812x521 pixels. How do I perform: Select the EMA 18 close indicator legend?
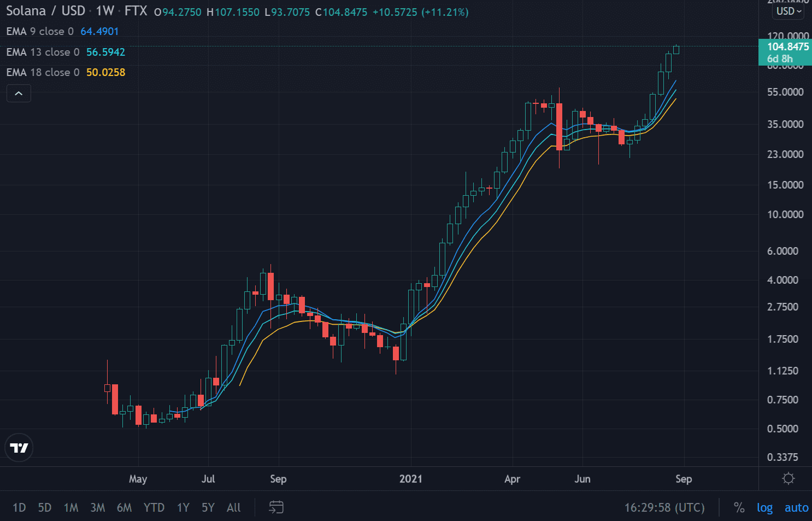click(43, 72)
